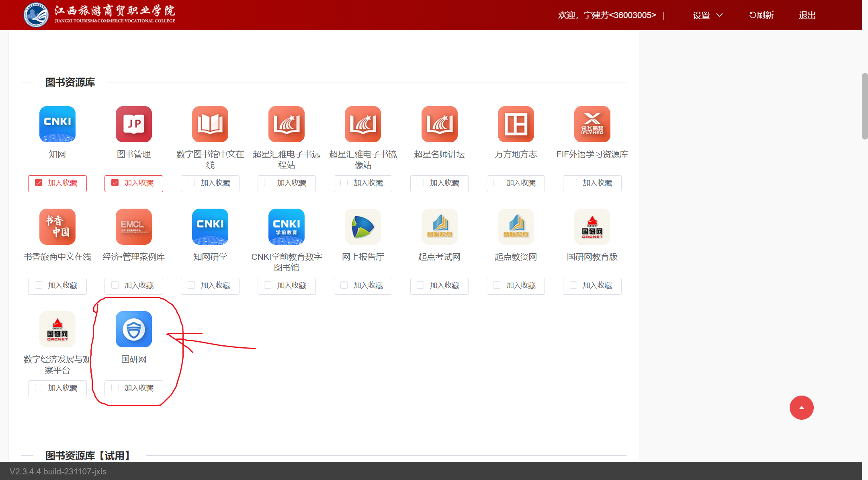The height and width of the screenshot is (480, 868).
Task: Uncheck 加入收藏 for 图书管理
Action: (x=115, y=183)
